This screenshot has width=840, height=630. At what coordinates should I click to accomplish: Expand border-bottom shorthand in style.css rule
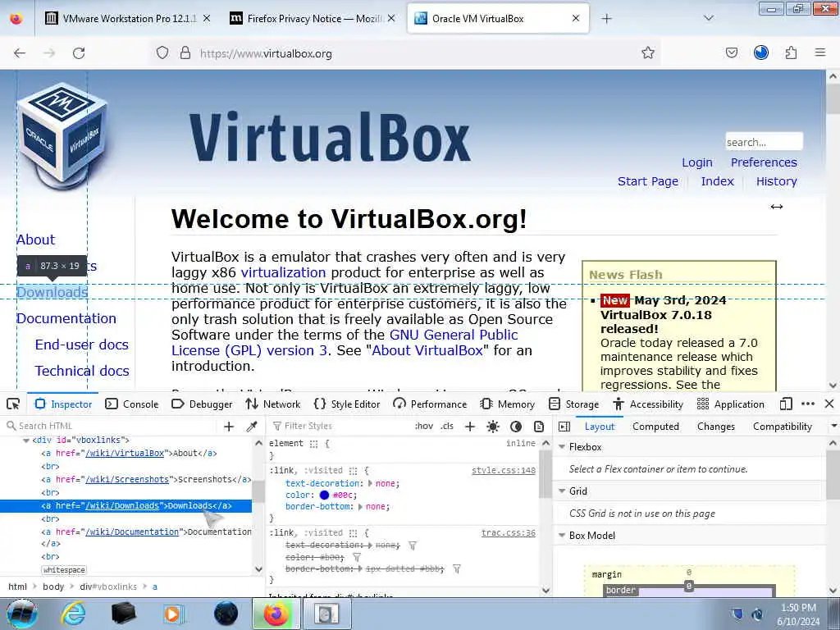click(x=360, y=507)
